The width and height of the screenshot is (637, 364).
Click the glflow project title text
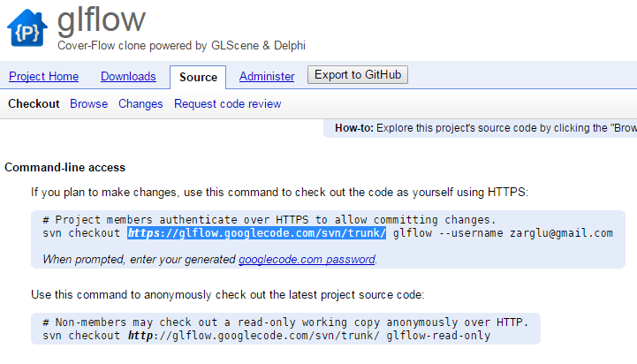coord(101,20)
